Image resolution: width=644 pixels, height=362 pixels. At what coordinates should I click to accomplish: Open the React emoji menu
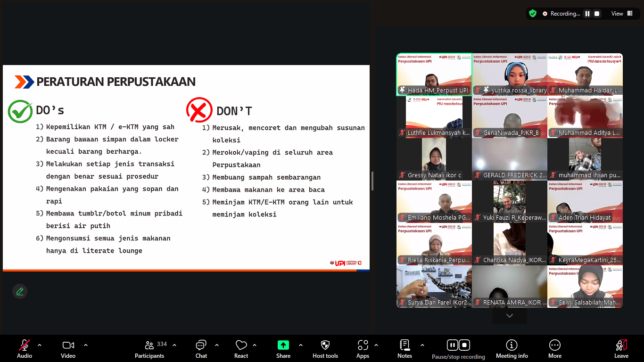tap(241, 349)
